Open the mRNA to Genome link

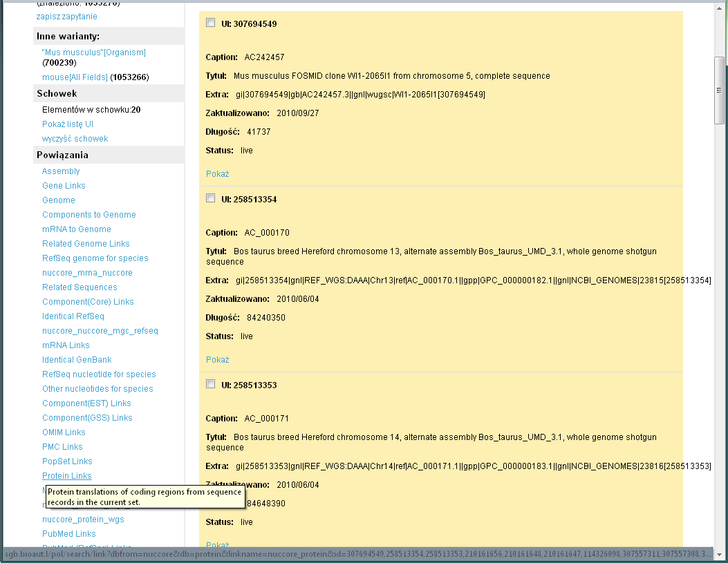77,229
